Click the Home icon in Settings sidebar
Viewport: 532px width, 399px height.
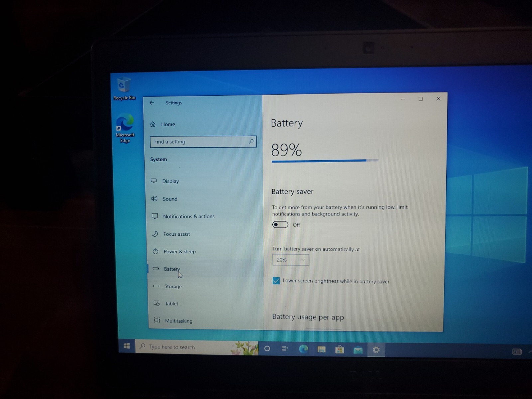click(153, 124)
